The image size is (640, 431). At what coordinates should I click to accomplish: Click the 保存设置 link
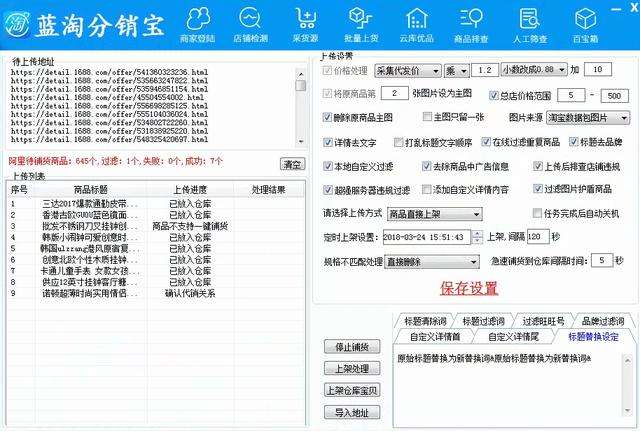point(469,288)
